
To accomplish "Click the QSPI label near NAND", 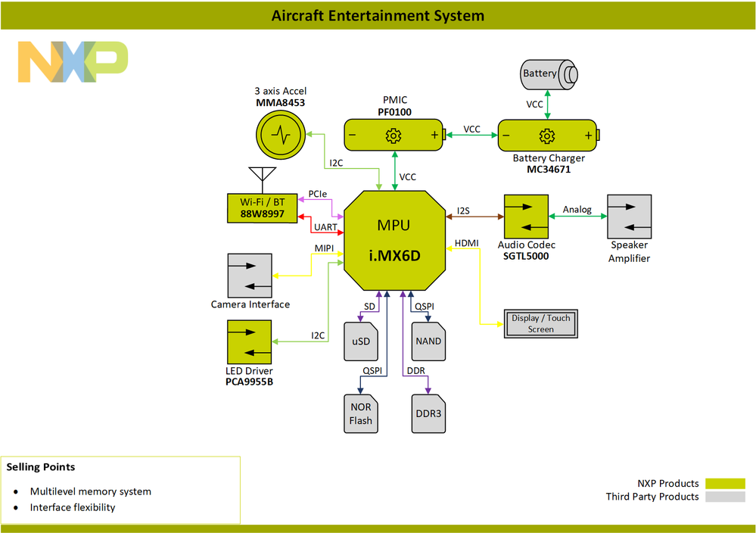I will [x=425, y=307].
